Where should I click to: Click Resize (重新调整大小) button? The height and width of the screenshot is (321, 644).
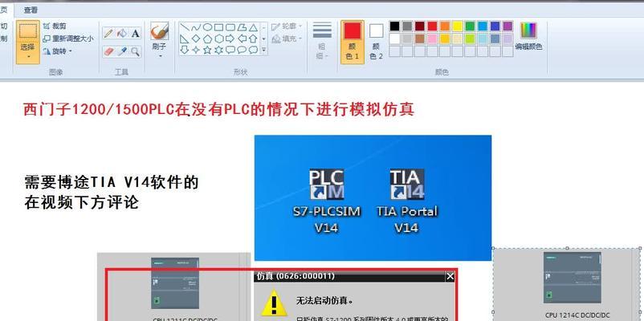[68, 39]
